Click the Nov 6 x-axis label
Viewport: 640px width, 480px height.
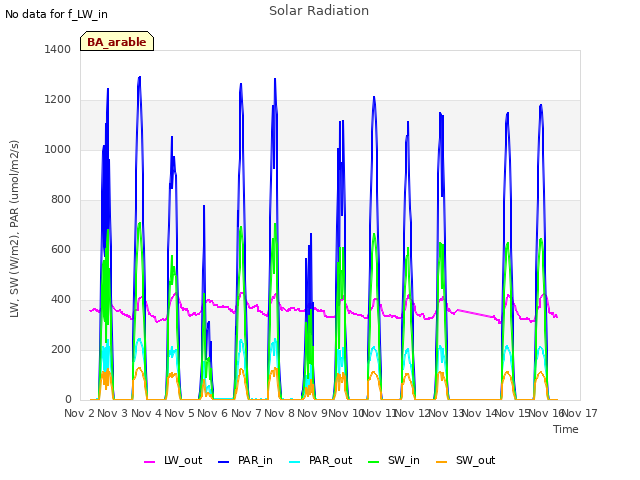click(x=212, y=413)
